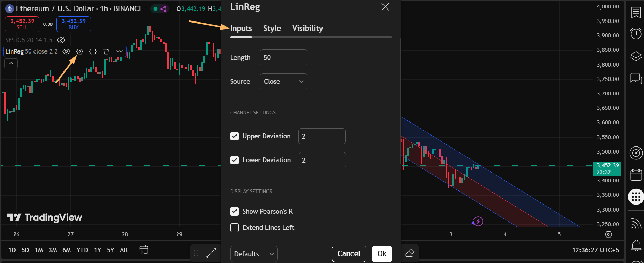644x263 pixels.
Task: Enable Extend Lines Left checkbox
Action: pos(234,228)
